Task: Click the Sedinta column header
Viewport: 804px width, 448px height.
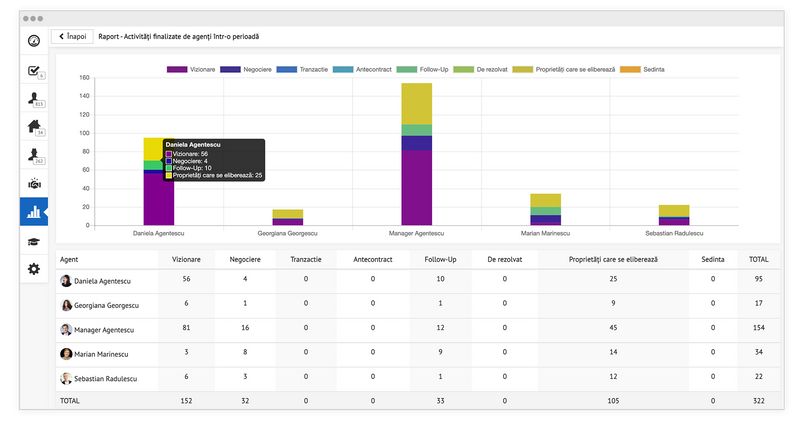Action: (713, 259)
